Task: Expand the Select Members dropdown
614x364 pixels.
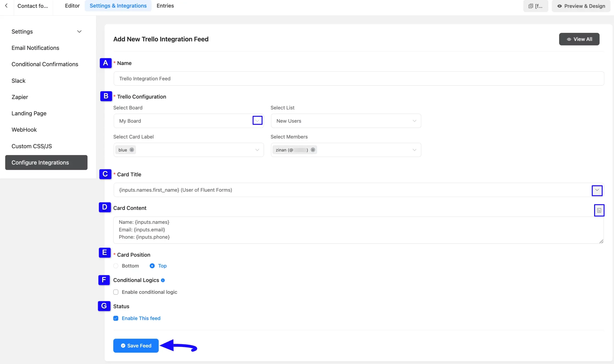Action: (x=414, y=150)
